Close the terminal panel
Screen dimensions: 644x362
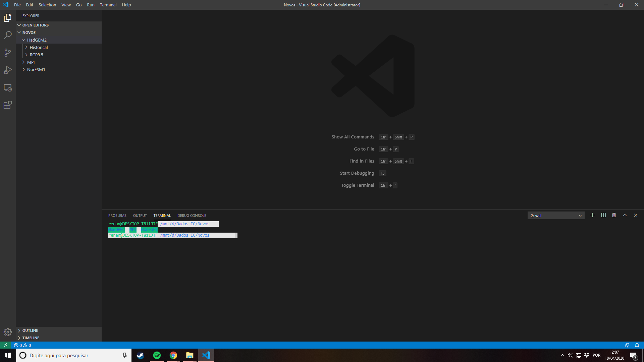tap(635, 215)
